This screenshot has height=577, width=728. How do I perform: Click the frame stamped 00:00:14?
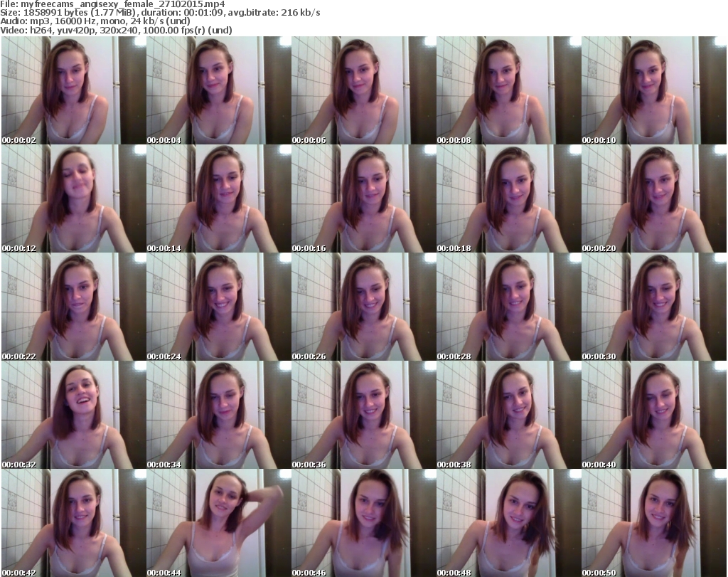click(x=219, y=198)
